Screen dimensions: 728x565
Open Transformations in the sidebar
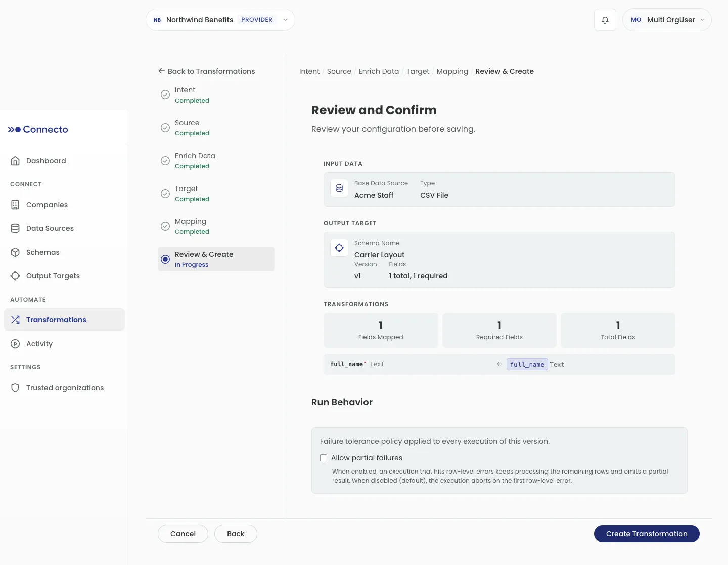[64, 320]
